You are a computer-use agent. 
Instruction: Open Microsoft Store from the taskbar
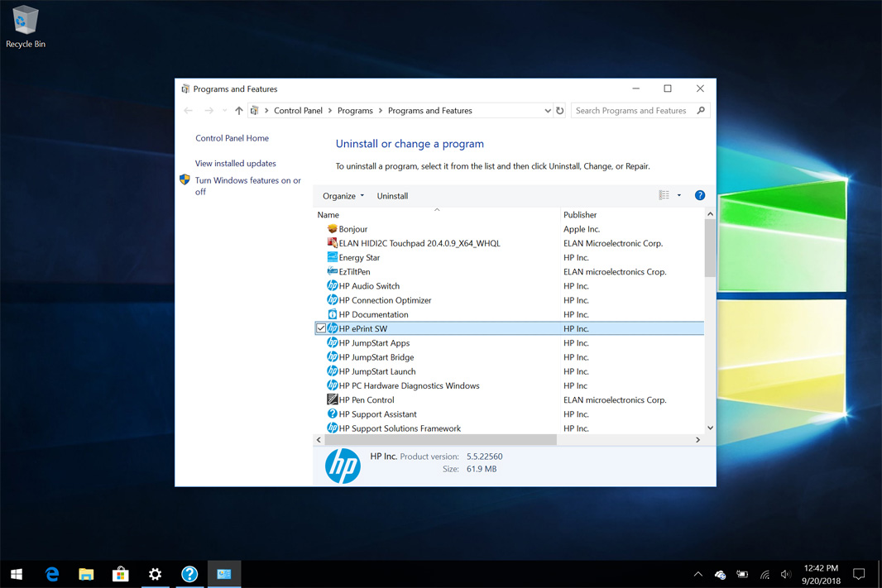[x=121, y=574]
